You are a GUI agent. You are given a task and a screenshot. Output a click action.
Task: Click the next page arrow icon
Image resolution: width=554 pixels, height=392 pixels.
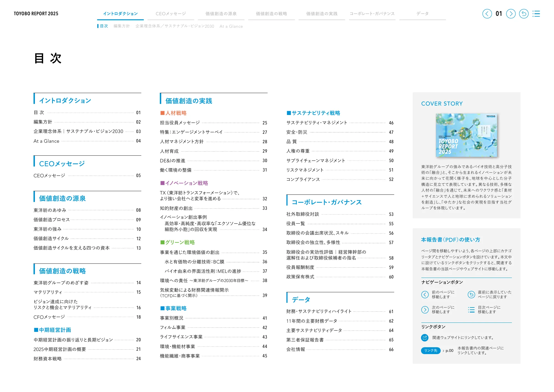[x=511, y=13]
